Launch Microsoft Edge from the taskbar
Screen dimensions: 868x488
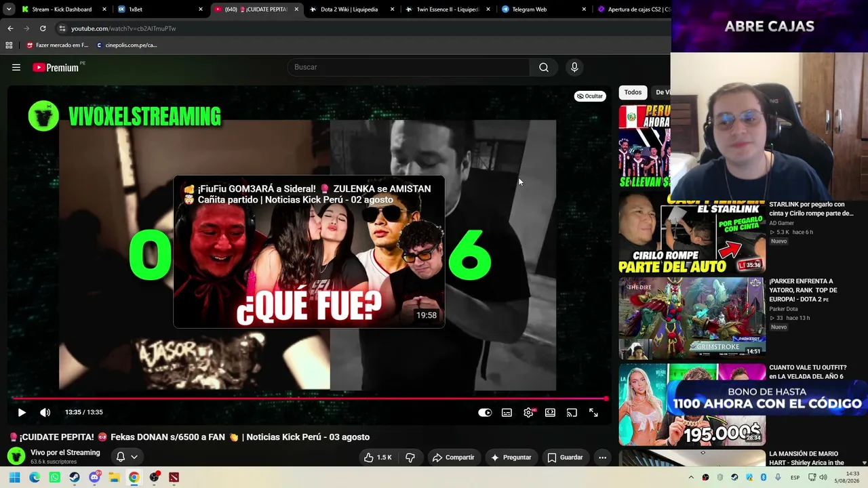coord(35,477)
